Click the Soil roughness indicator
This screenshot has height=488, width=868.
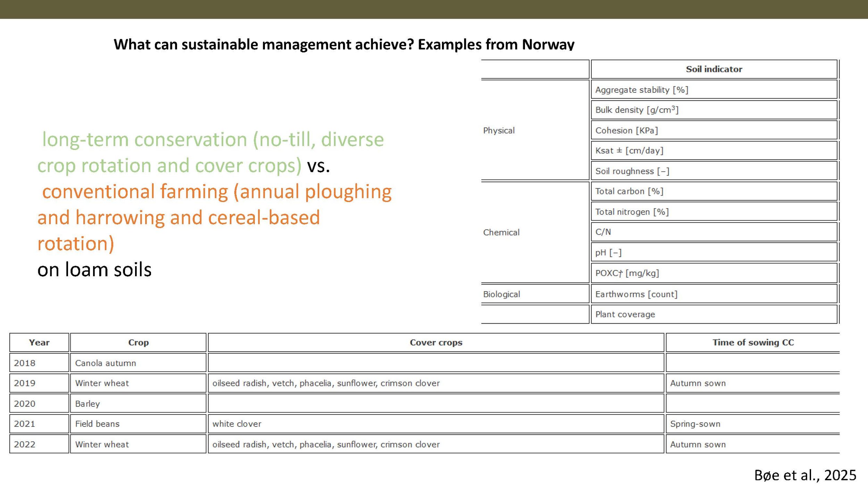click(x=633, y=171)
